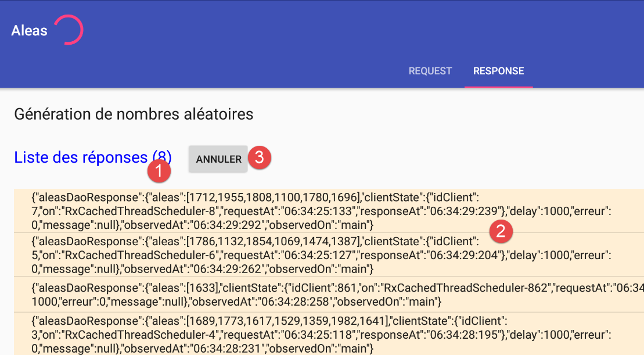Click the pink loading spinner beside Aleas
Screen dimensions: 644x355
[x=69, y=30]
